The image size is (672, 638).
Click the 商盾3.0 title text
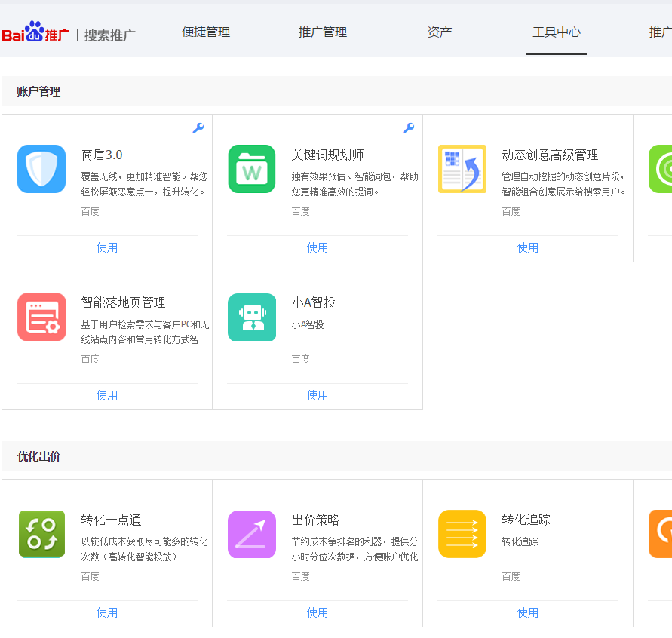coord(102,155)
